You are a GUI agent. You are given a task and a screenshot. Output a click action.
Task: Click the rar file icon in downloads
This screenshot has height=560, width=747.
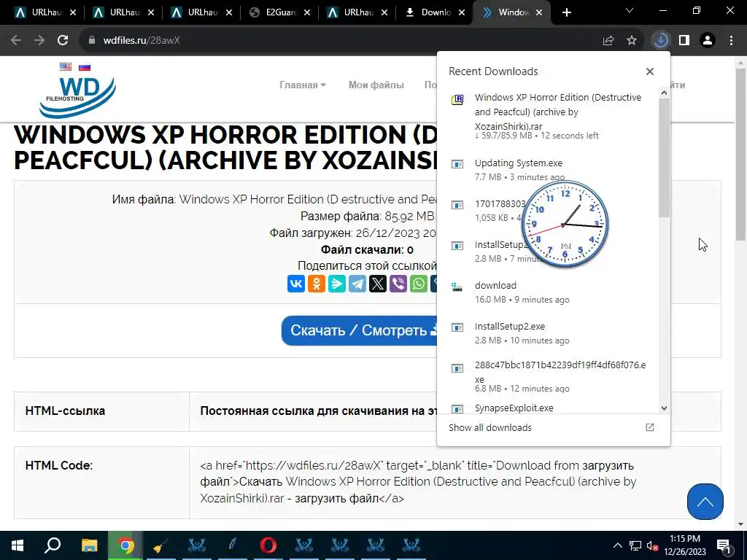point(457,99)
